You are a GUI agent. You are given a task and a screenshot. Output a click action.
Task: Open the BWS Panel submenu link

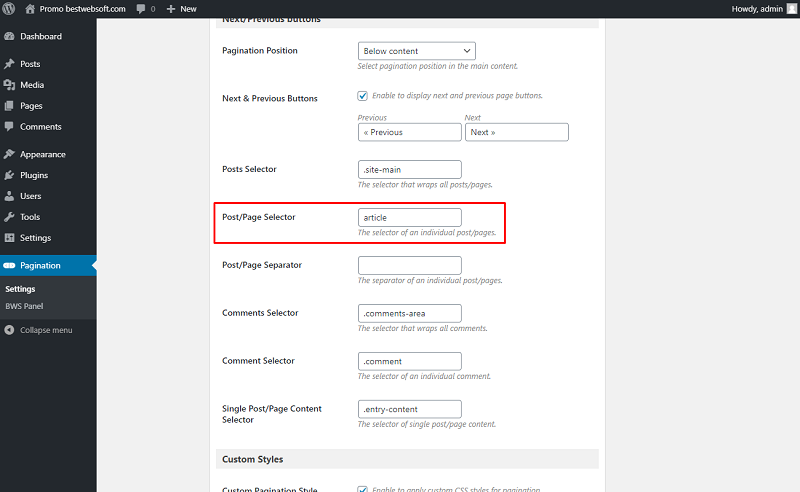(24, 306)
